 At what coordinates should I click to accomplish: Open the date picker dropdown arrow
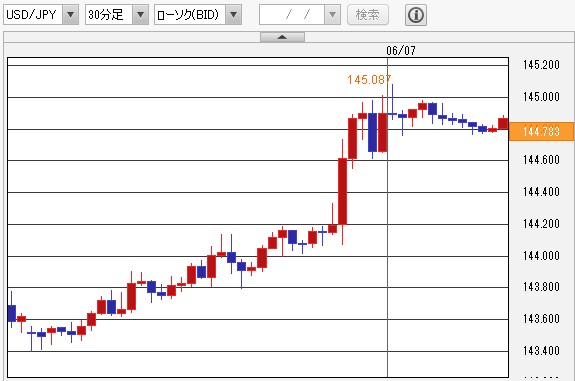(333, 15)
